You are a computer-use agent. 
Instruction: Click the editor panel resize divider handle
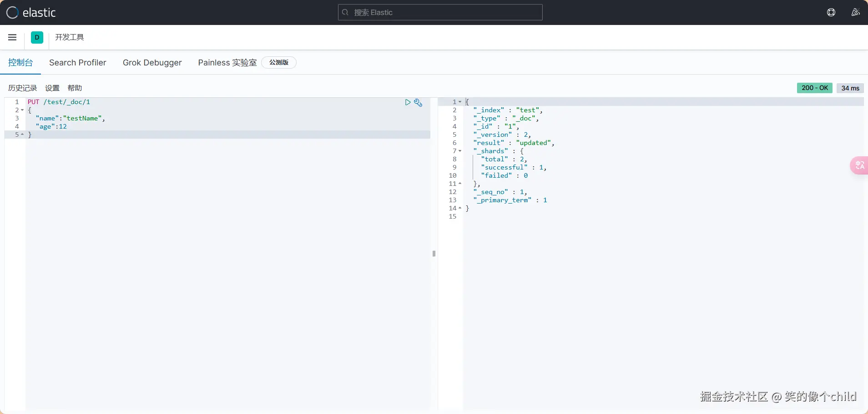[434, 254]
